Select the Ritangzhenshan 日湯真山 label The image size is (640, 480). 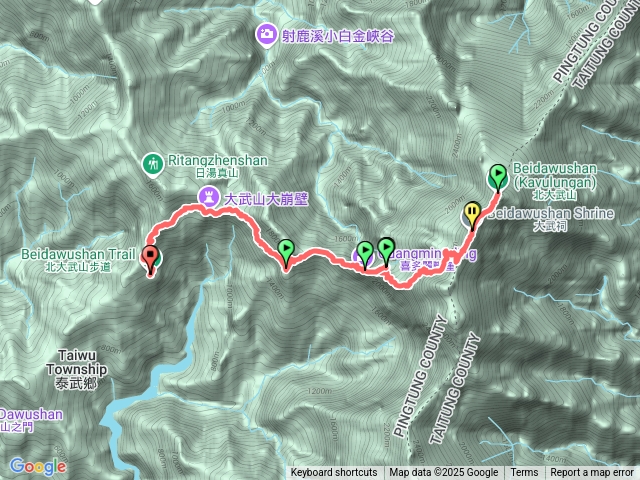point(218,166)
